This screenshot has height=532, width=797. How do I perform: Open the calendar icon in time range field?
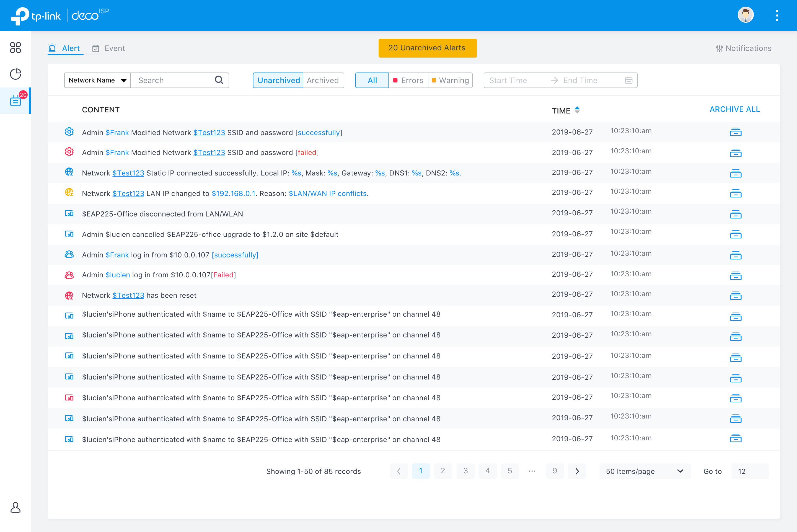pyautogui.click(x=628, y=81)
